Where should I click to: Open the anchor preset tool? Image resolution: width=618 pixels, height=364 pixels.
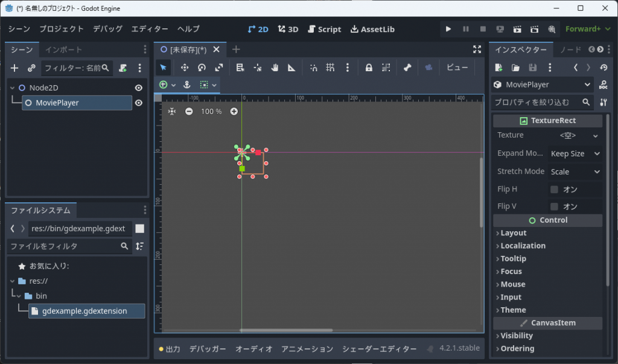pos(187,85)
